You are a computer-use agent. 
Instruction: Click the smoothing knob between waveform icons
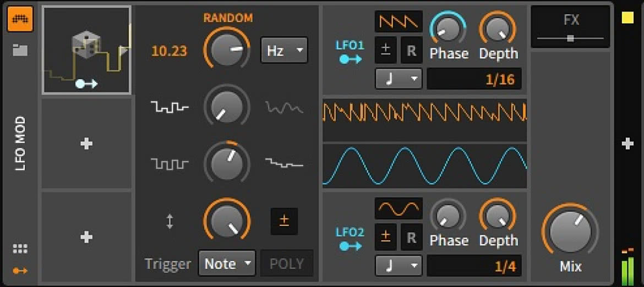(x=227, y=107)
